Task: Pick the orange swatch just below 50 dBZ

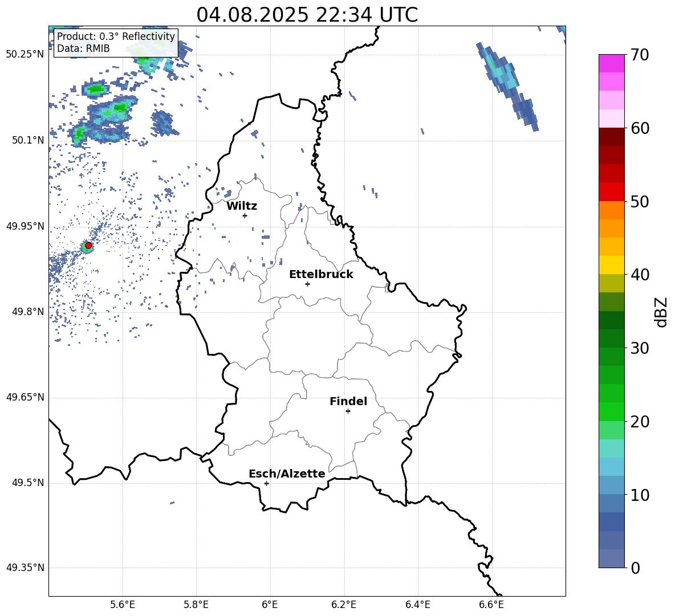Action: [611, 210]
